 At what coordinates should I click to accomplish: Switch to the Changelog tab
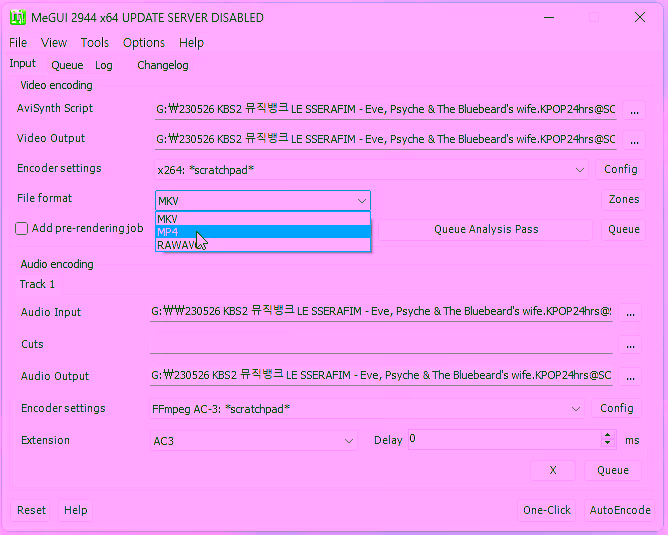163,65
